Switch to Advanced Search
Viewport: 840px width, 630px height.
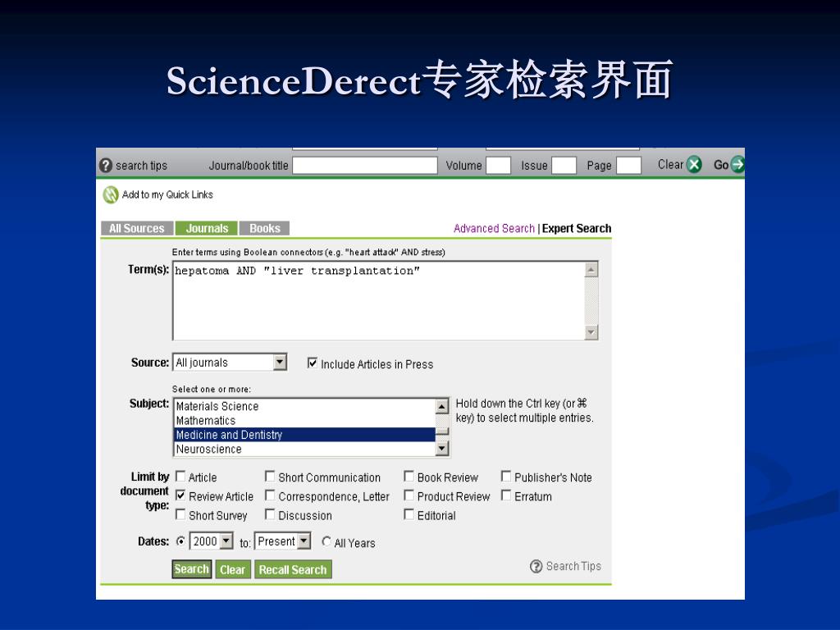pyautogui.click(x=494, y=228)
